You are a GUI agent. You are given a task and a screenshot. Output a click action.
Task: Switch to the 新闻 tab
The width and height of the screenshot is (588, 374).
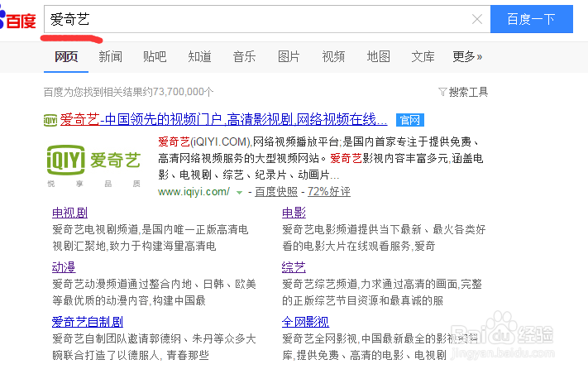(x=110, y=56)
